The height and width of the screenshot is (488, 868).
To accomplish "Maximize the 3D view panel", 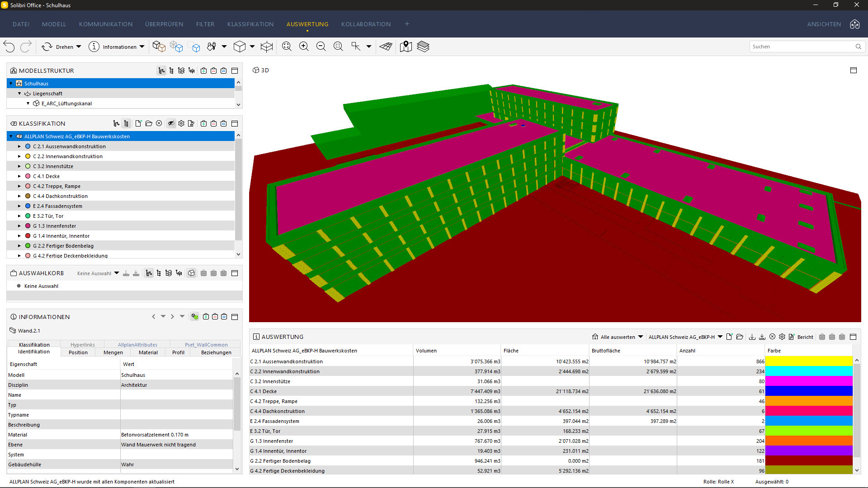I will (854, 70).
